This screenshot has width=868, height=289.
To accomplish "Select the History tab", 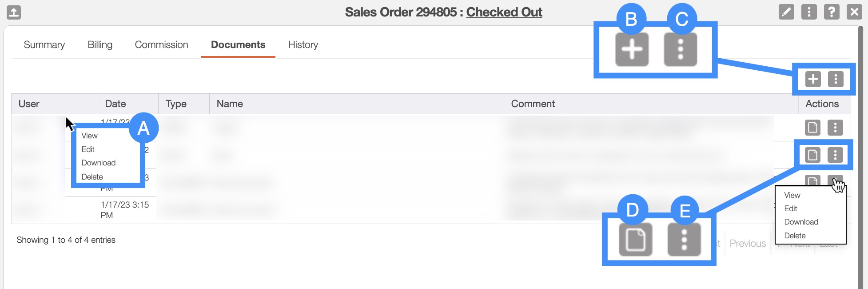I will point(303,44).
